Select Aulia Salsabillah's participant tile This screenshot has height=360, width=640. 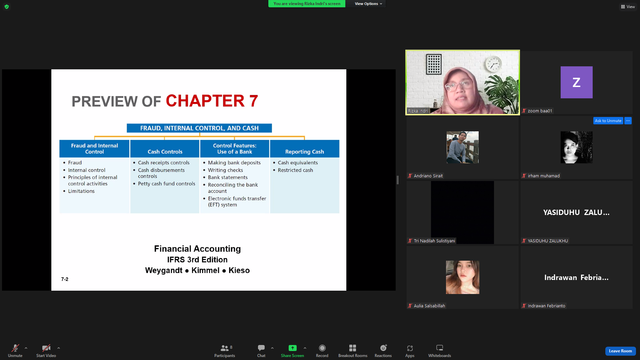pos(462,278)
